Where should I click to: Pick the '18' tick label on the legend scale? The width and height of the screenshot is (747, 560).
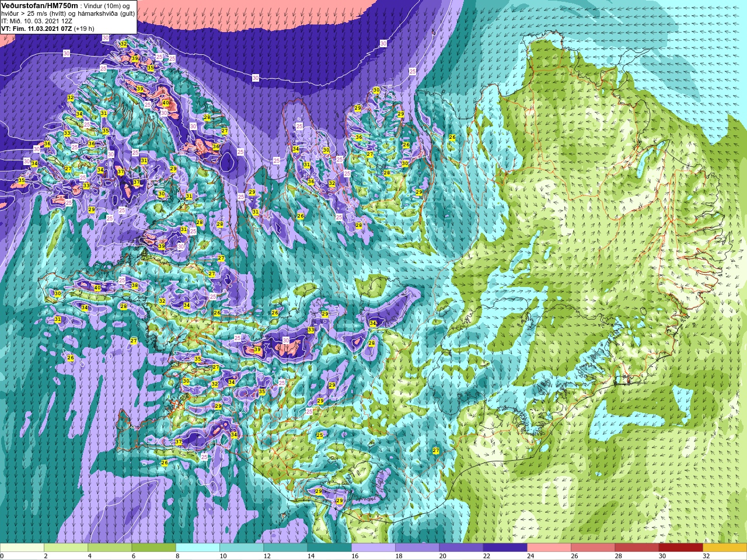point(399,556)
